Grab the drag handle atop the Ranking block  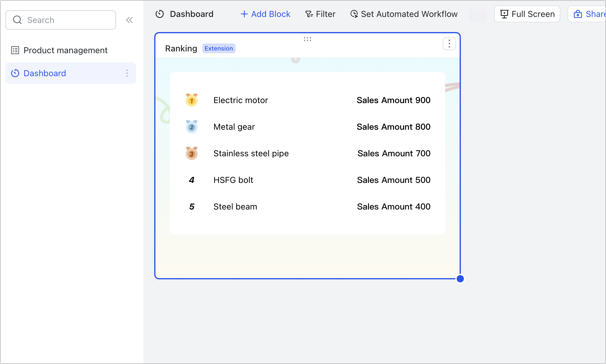(x=307, y=39)
